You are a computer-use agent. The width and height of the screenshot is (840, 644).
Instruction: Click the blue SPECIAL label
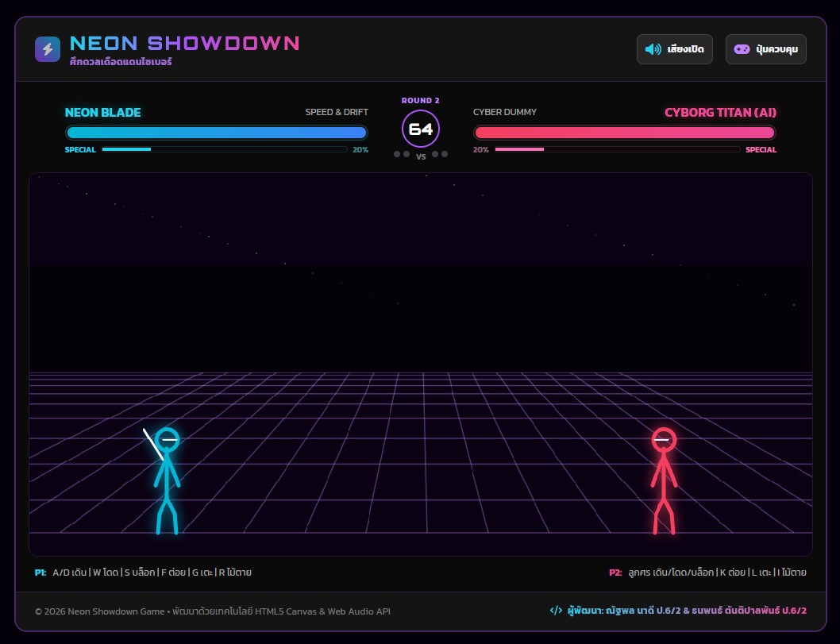[x=80, y=149]
